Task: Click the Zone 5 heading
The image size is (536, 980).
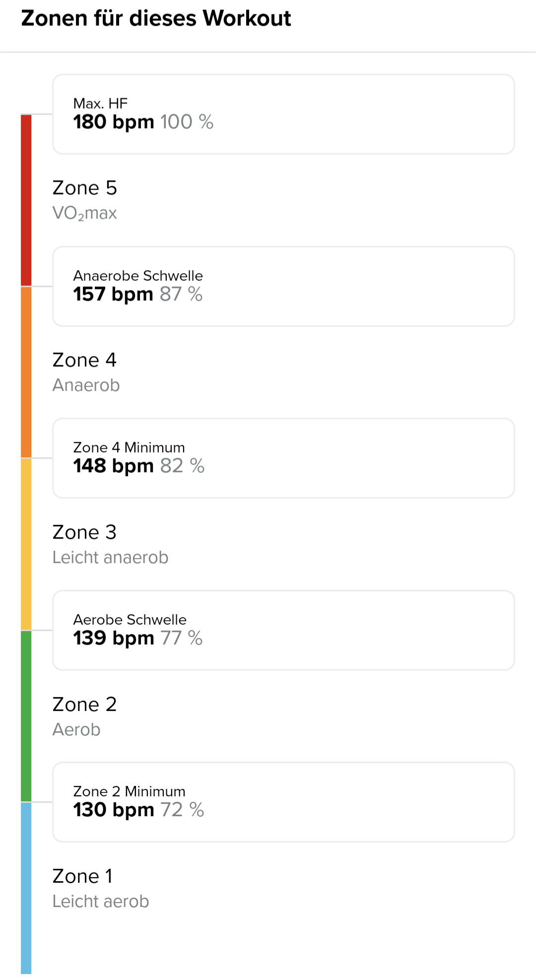Action: pyautogui.click(x=85, y=188)
